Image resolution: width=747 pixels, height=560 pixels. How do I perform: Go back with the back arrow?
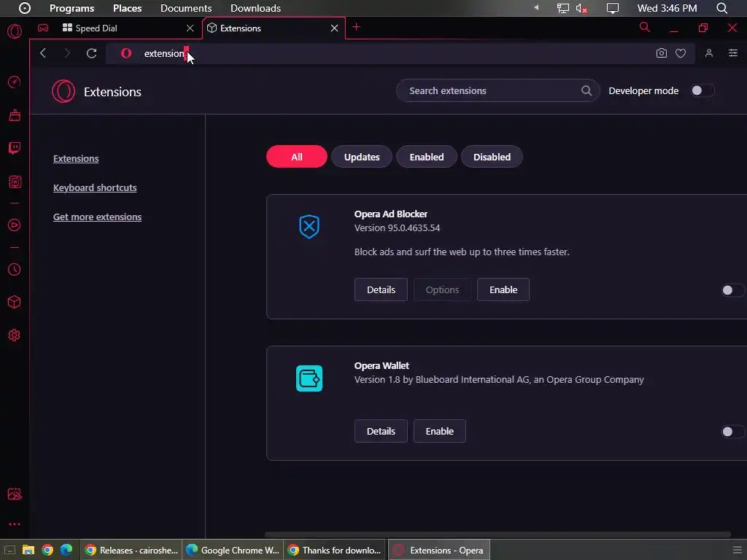point(43,53)
